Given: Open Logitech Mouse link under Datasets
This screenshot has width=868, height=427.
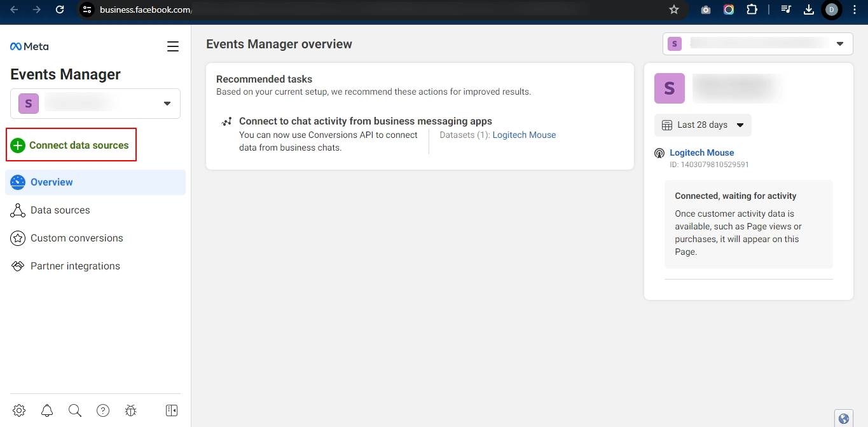Looking at the screenshot, I should [x=524, y=135].
